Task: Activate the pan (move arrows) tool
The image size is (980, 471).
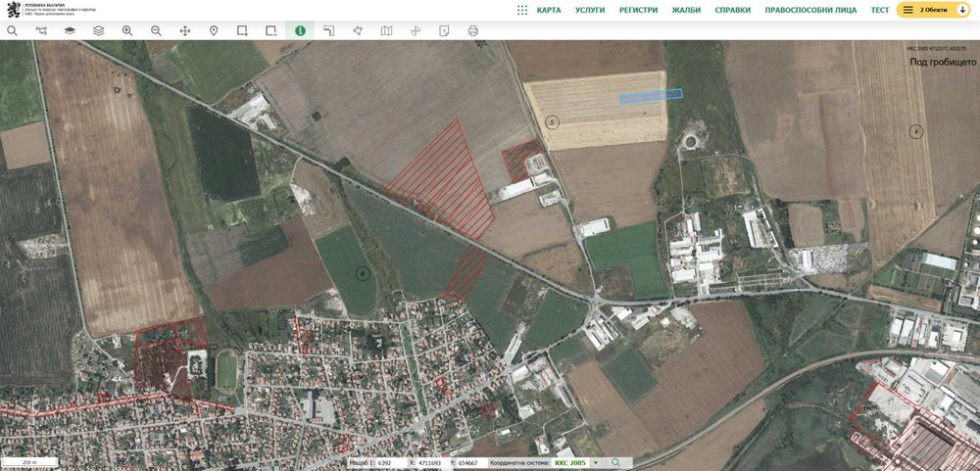Action: [185, 30]
